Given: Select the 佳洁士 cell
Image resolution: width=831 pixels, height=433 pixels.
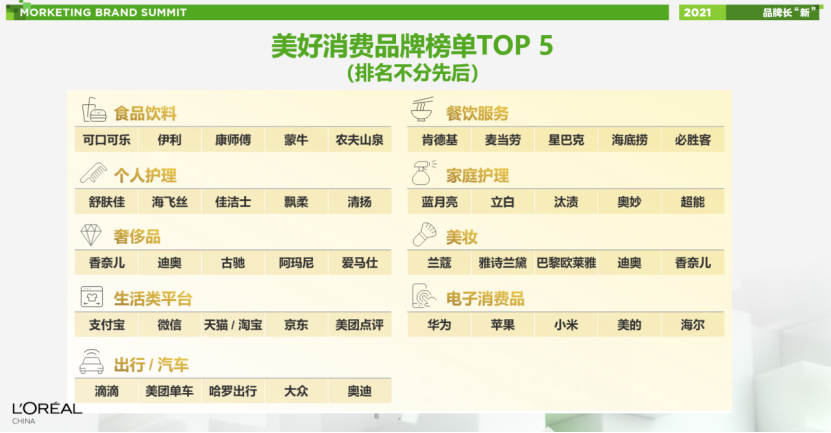Looking at the screenshot, I should (x=233, y=202).
